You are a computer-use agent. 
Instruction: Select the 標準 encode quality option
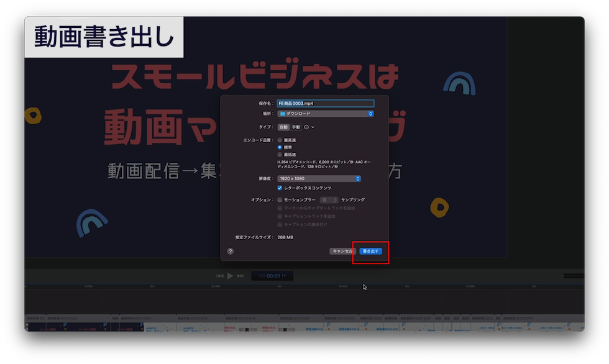pos(279,147)
